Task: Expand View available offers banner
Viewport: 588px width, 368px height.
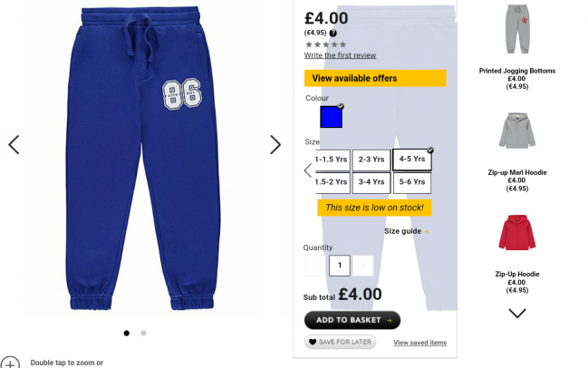Action: click(x=375, y=78)
